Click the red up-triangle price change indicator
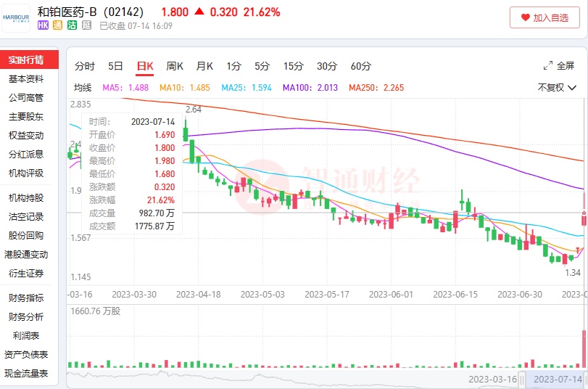The image size is (588, 389). 199,12
